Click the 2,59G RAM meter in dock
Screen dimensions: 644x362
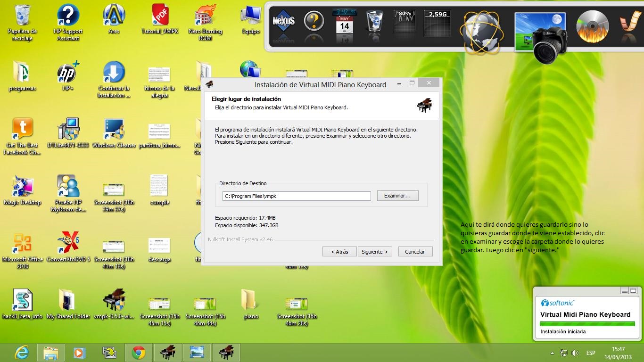click(x=437, y=22)
